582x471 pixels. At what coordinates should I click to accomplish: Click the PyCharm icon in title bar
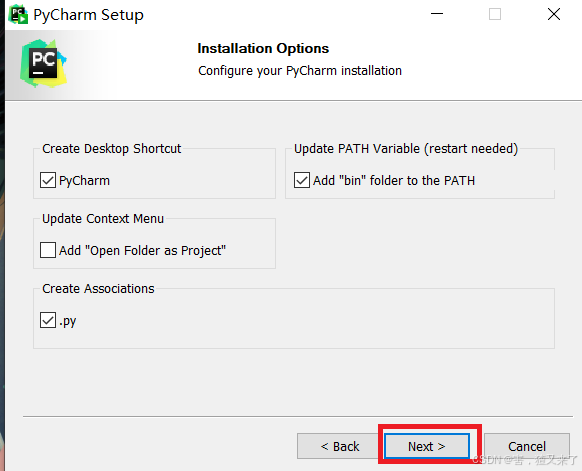click(x=18, y=14)
